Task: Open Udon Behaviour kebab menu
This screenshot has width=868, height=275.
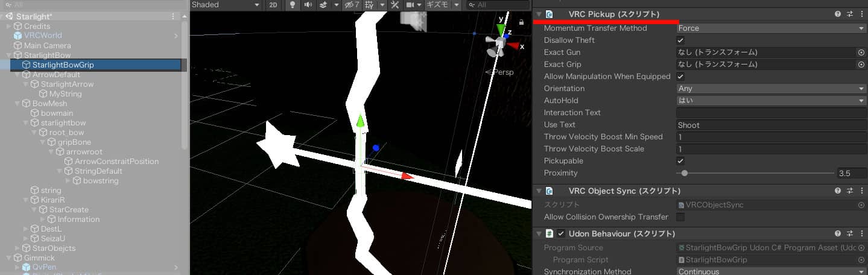Action: 861,233
